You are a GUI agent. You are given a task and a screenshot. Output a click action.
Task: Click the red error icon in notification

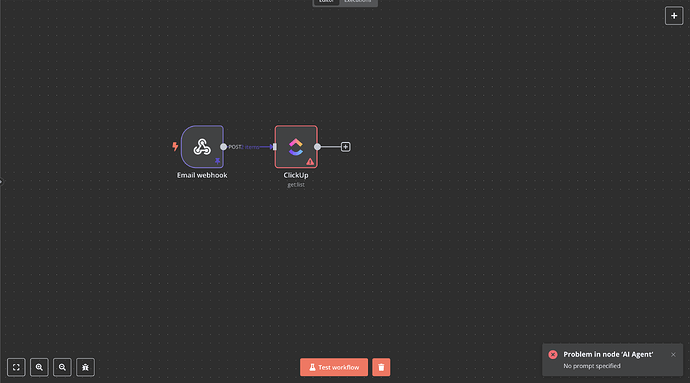[x=553, y=354]
